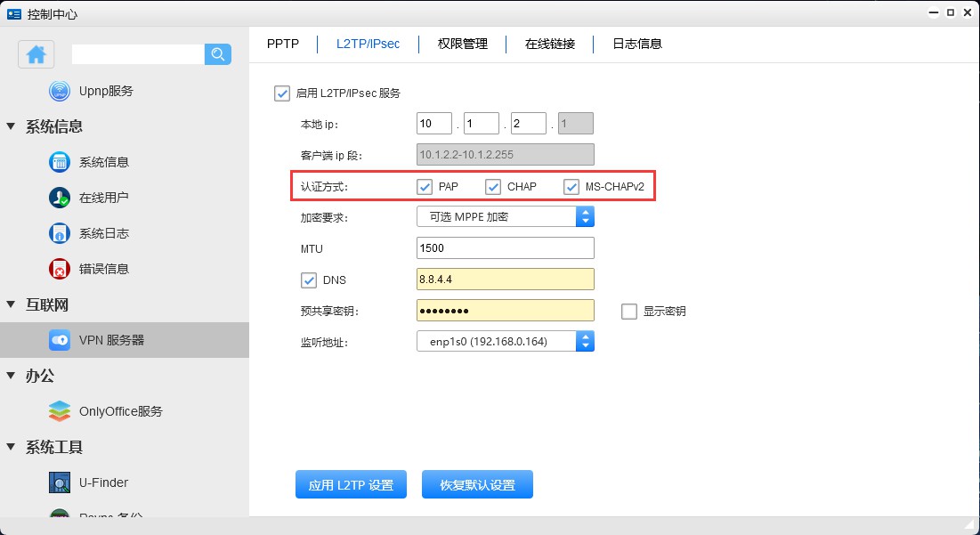This screenshot has width=980, height=535.
Task: Switch to the PPTP tab
Action: click(282, 43)
